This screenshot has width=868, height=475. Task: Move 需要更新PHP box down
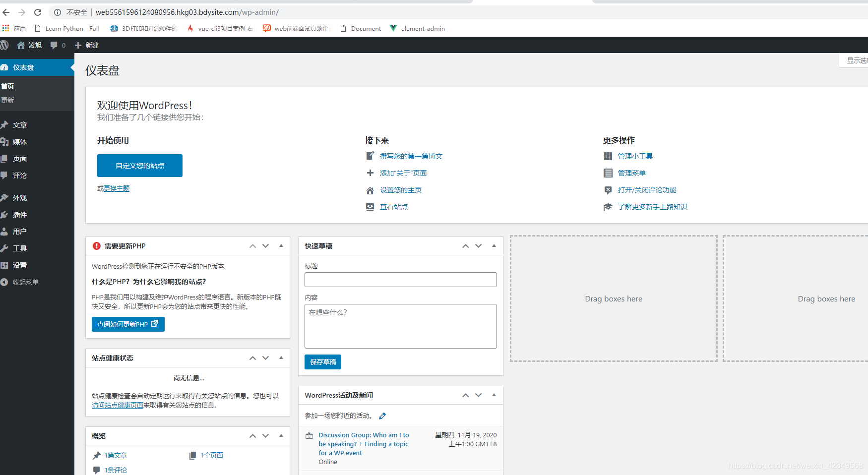click(266, 246)
